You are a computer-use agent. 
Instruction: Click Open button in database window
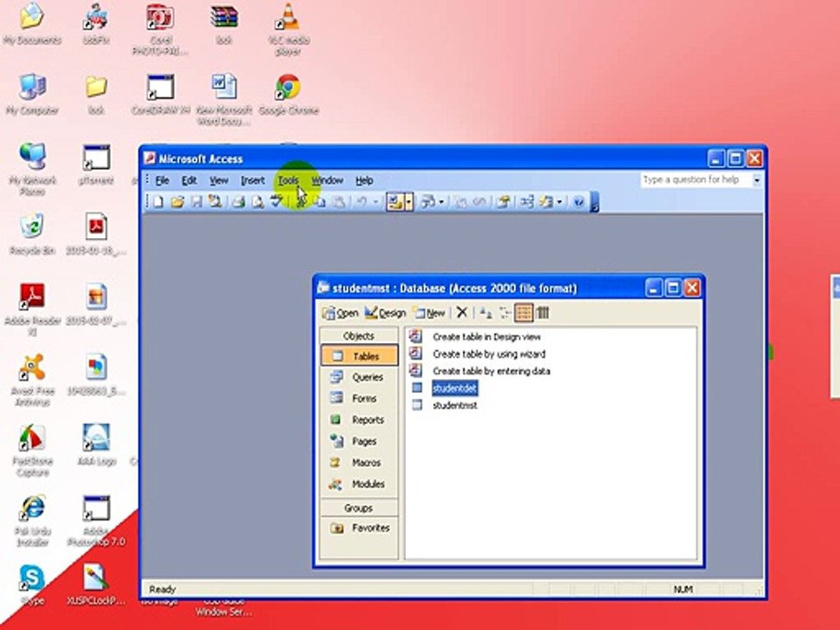coord(340,313)
